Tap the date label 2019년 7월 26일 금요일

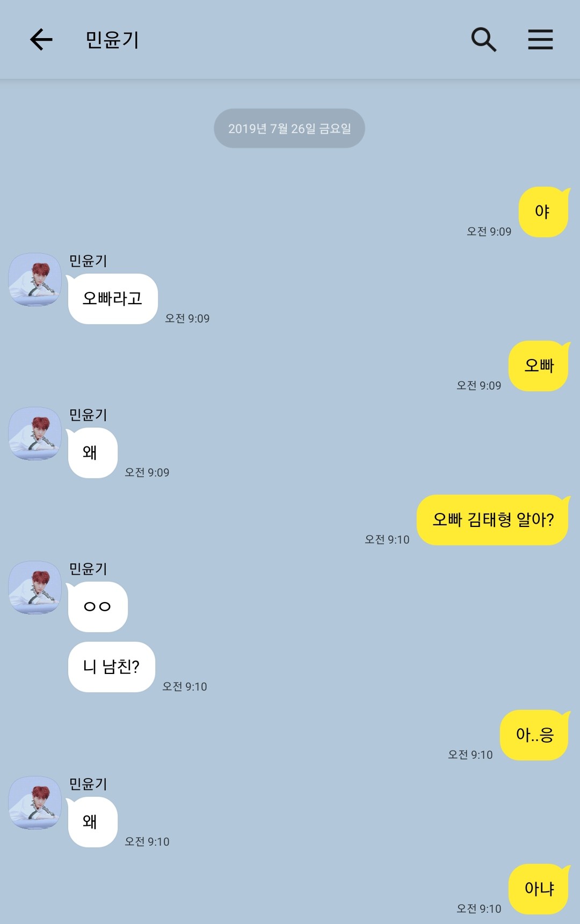pyautogui.click(x=289, y=128)
